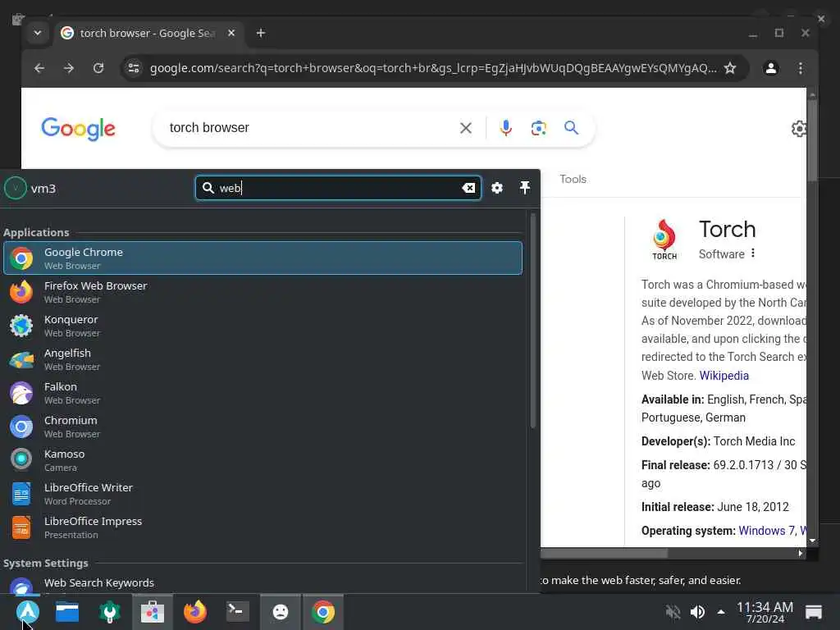The width and height of the screenshot is (840, 630).
Task: Launch Google Chrome from the application results
Action: coord(262,258)
